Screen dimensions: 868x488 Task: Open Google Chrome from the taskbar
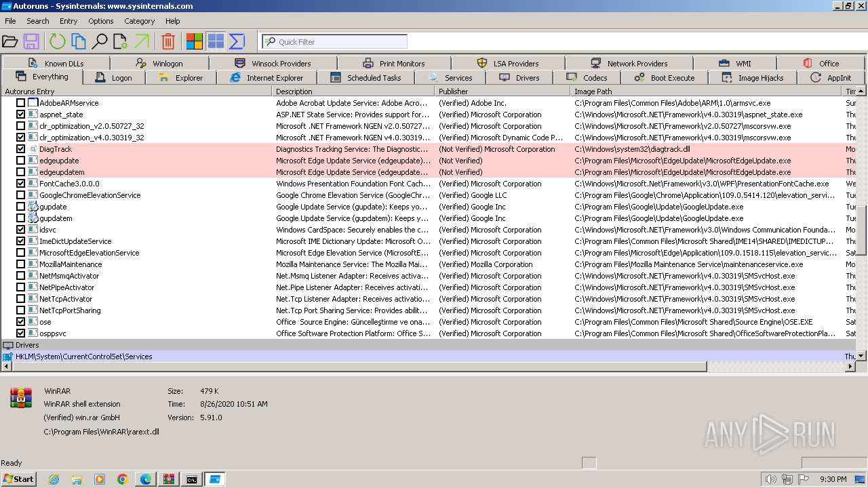(x=123, y=479)
